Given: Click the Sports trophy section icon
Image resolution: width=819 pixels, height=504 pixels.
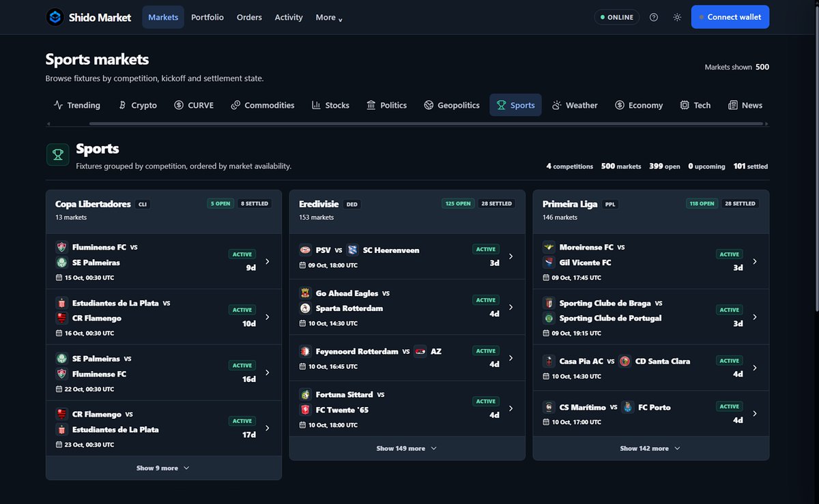Looking at the screenshot, I should click(57, 155).
